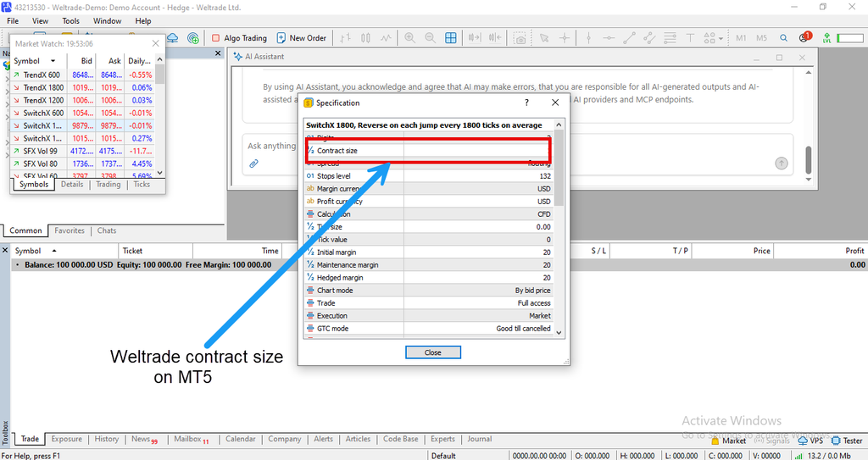Sort trade table by Symbol arrow
Image resolution: width=868 pixels, height=460 pixels.
click(54, 251)
